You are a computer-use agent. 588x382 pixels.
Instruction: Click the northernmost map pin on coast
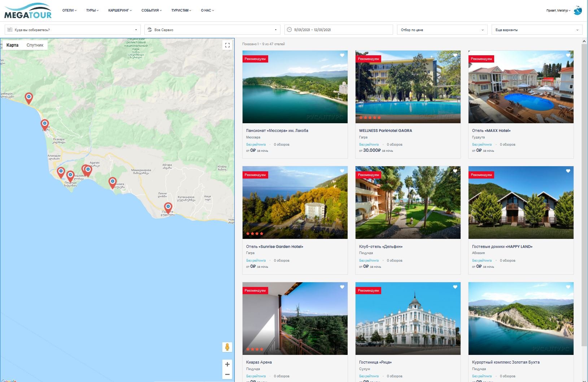coord(29,98)
